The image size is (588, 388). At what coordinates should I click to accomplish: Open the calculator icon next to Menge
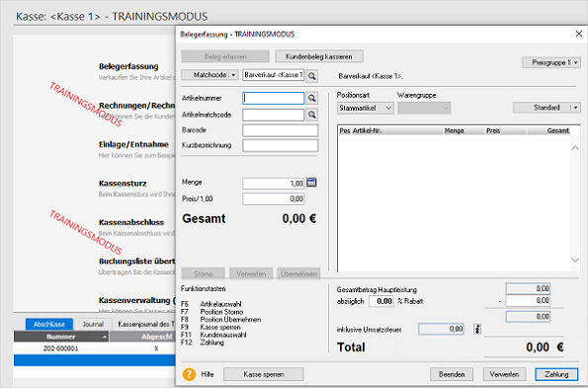[x=311, y=183]
